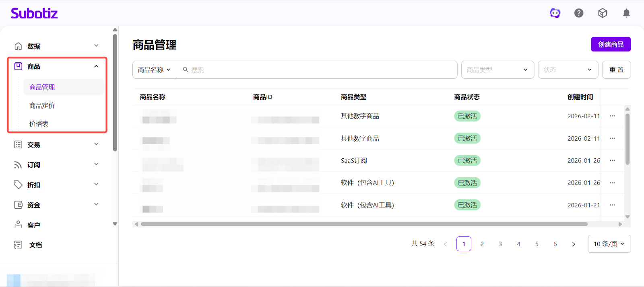Image resolution: width=644 pixels, height=287 pixels.
Task: Open the AI assistant robot icon
Action: [555, 13]
